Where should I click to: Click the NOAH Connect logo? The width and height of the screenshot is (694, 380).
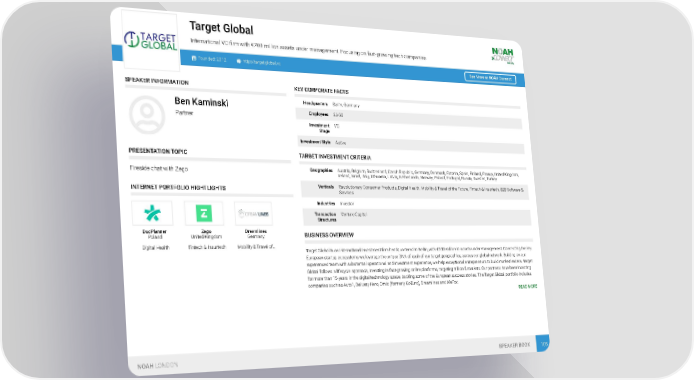[x=503, y=56]
